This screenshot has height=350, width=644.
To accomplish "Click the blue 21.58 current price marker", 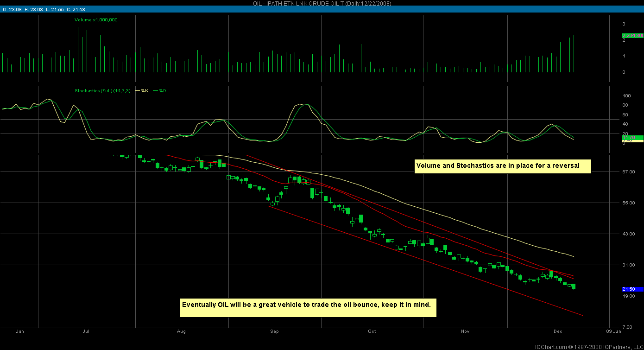I will 632,289.
